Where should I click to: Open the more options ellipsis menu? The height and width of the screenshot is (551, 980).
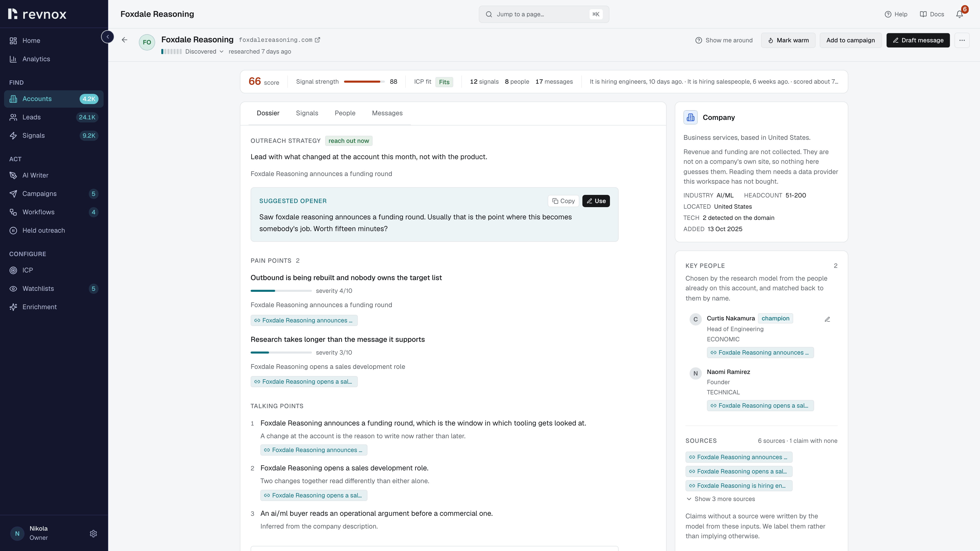click(962, 40)
